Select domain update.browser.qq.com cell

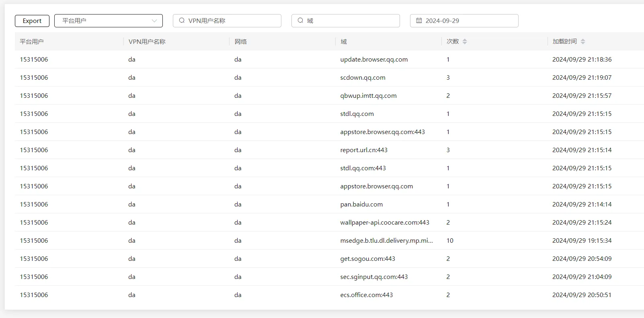374,60
